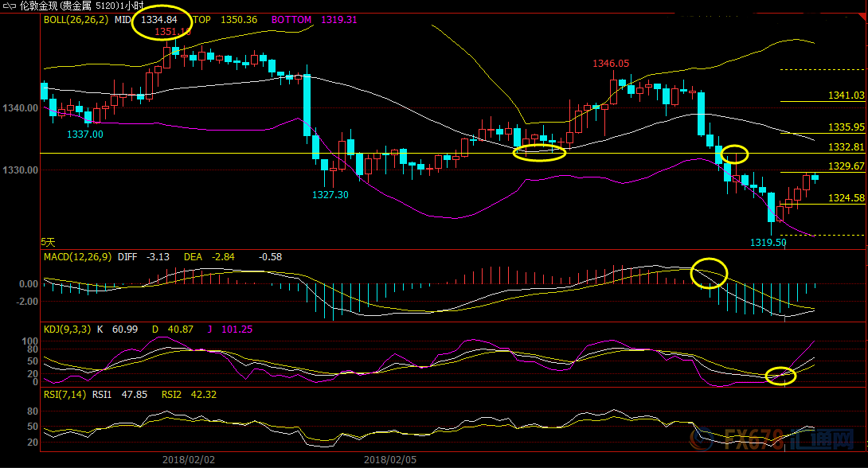Image resolution: width=868 pixels, height=468 pixels.
Task: Click the 1319.50 low price annotation
Action: 768,243
